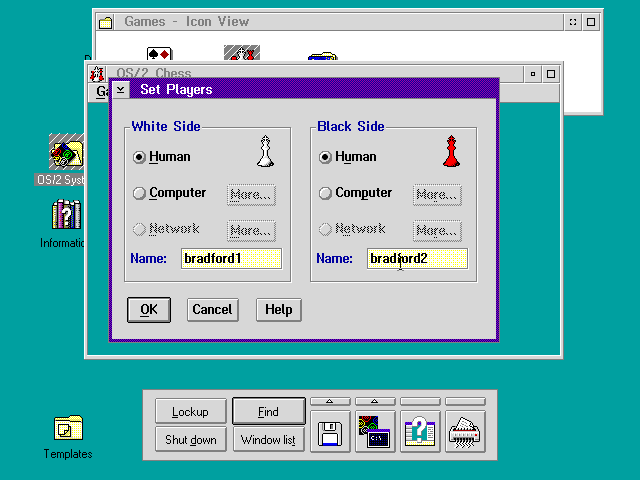Open More options for Black Side Network

click(437, 231)
